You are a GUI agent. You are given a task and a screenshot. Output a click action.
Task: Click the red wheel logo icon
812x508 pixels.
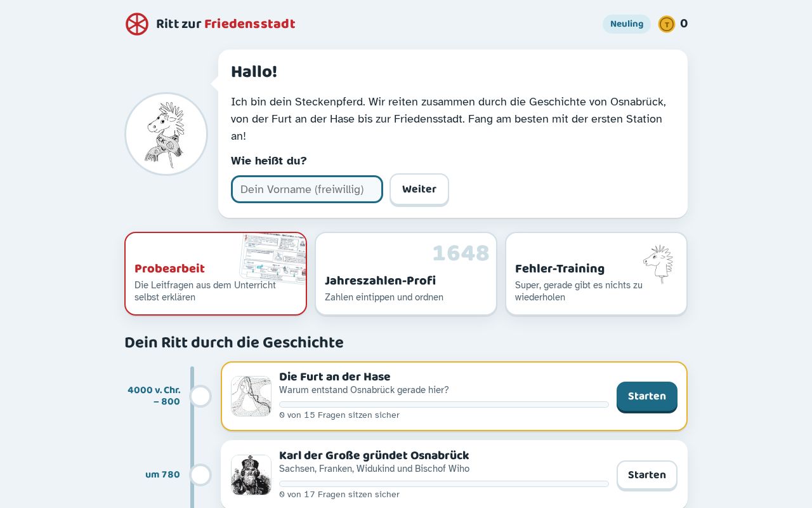click(137, 24)
